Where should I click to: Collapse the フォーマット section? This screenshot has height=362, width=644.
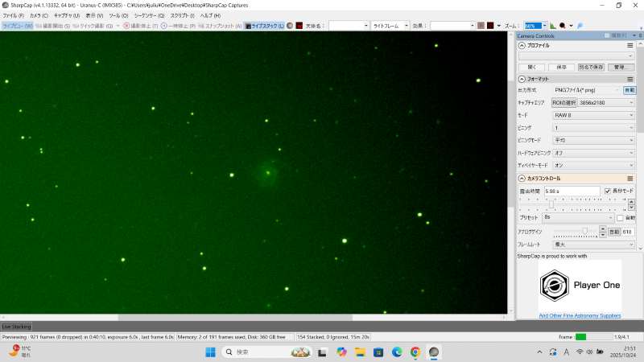click(522, 79)
